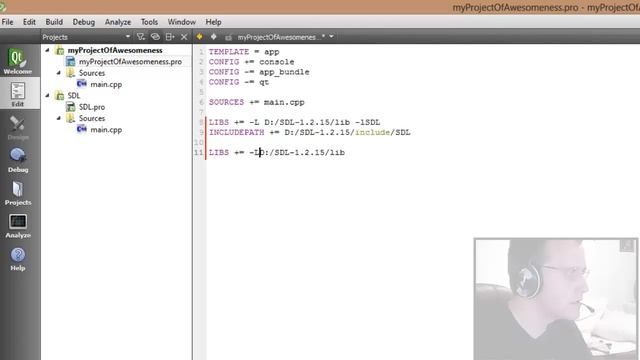640x360 pixels.
Task: Toggle synchronize with editor link icon
Action: click(155, 37)
